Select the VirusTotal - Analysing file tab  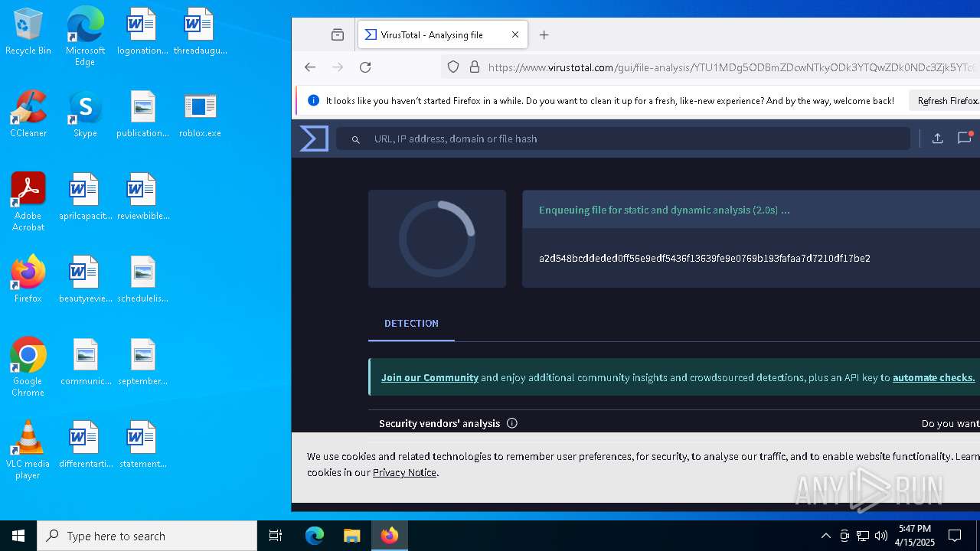[443, 34]
